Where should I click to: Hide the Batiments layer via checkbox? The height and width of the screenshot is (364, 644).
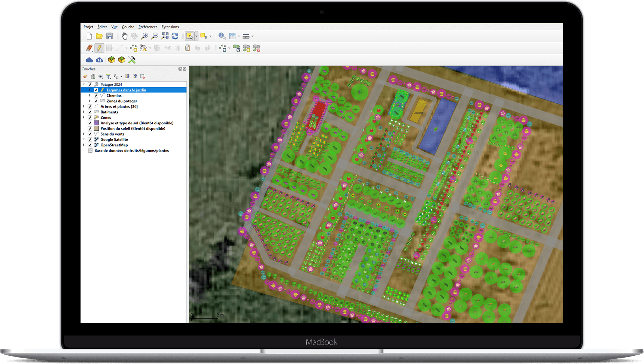coord(90,112)
